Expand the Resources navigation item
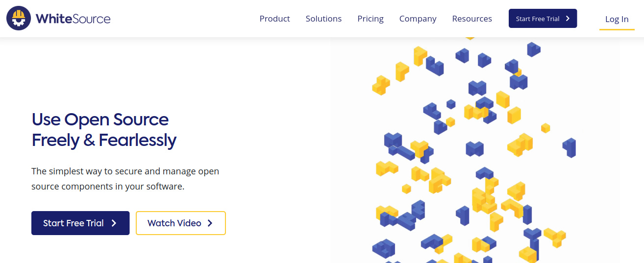The height and width of the screenshot is (263, 644). pyautogui.click(x=472, y=19)
